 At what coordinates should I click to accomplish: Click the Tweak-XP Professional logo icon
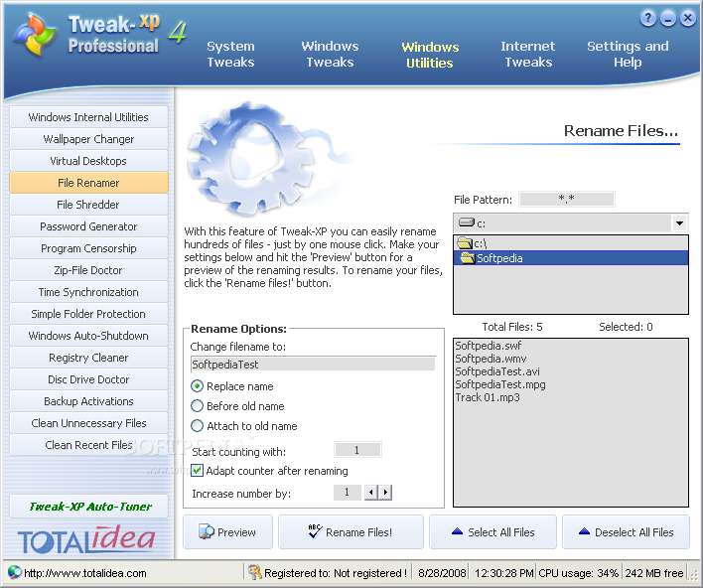[35, 35]
